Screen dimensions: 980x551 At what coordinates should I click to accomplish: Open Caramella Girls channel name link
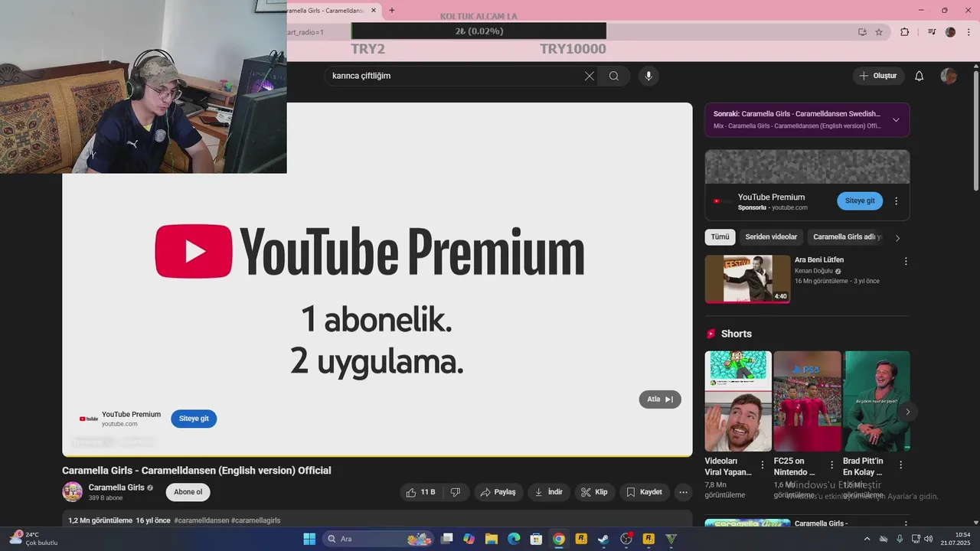116,487
